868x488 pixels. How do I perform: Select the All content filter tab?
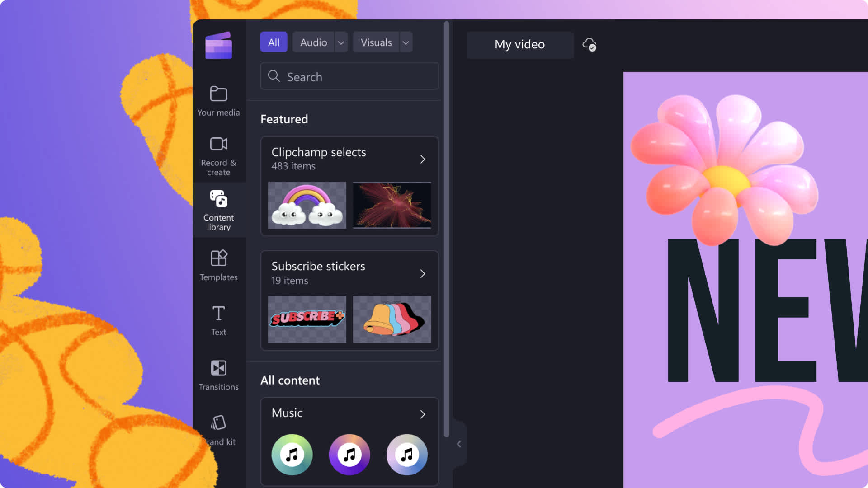(274, 42)
